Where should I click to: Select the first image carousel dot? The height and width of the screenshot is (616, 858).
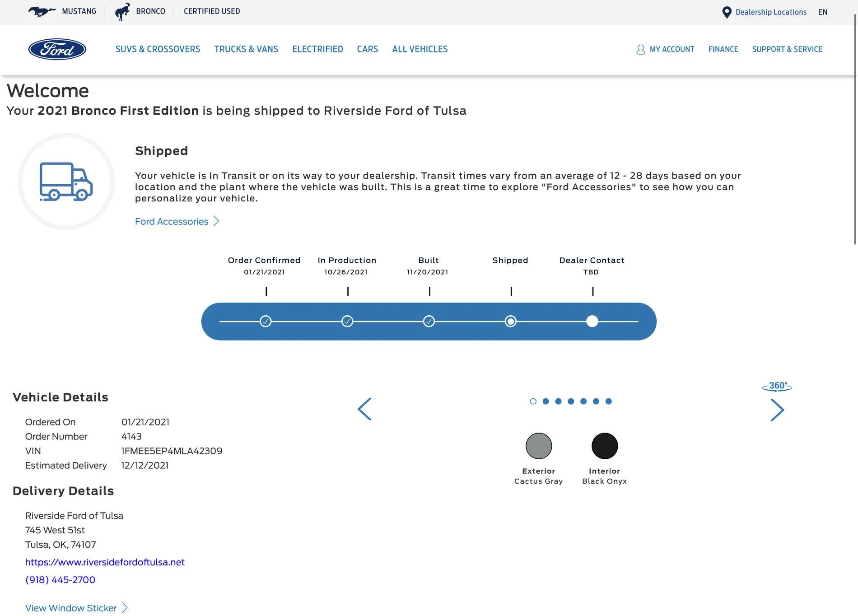[533, 401]
